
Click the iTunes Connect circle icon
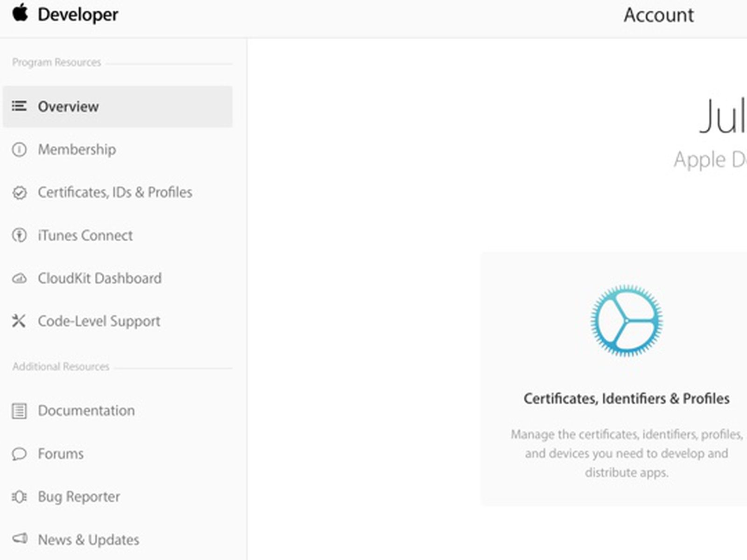point(19,235)
